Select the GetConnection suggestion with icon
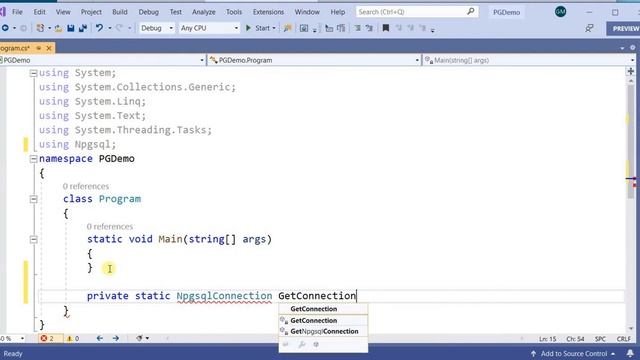 [323, 320]
